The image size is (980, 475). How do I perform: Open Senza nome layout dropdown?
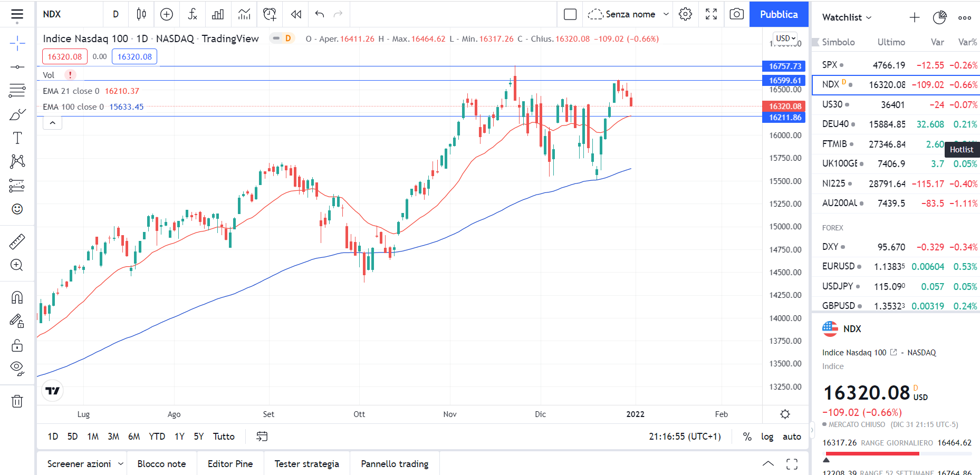(666, 14)
